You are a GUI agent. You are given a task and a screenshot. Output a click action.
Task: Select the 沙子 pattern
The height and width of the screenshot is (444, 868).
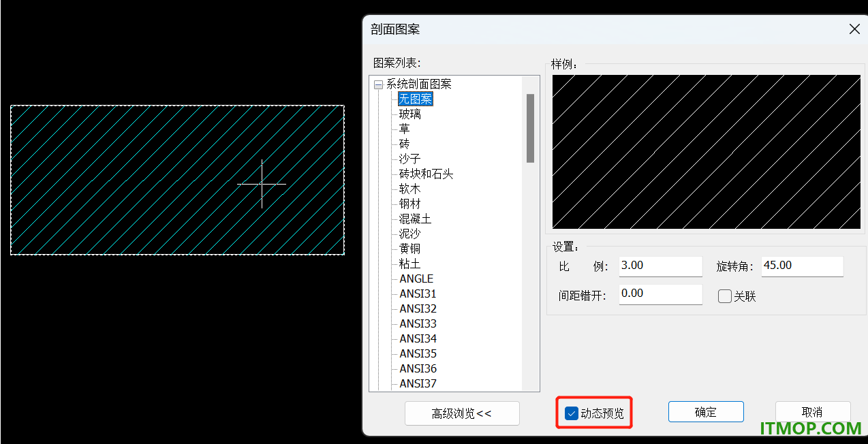pyautogui.click(x=410, y=159)
